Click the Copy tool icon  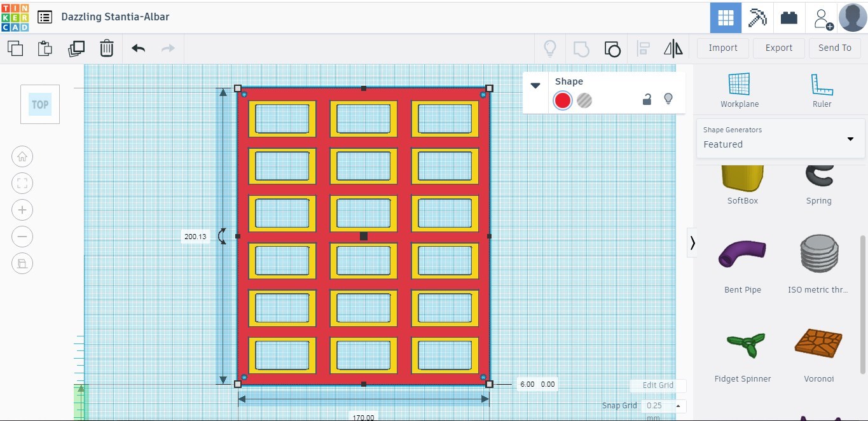coord(15,48)
